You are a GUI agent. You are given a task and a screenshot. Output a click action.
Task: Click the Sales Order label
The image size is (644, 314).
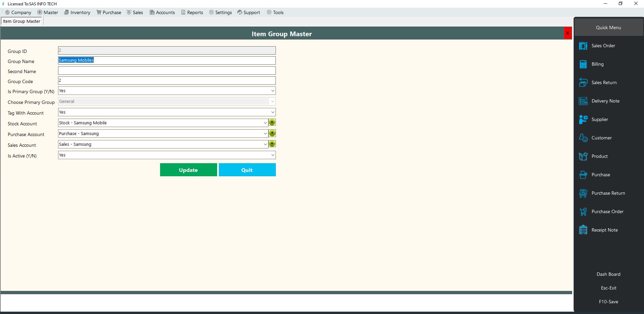(x=603, y=46)
